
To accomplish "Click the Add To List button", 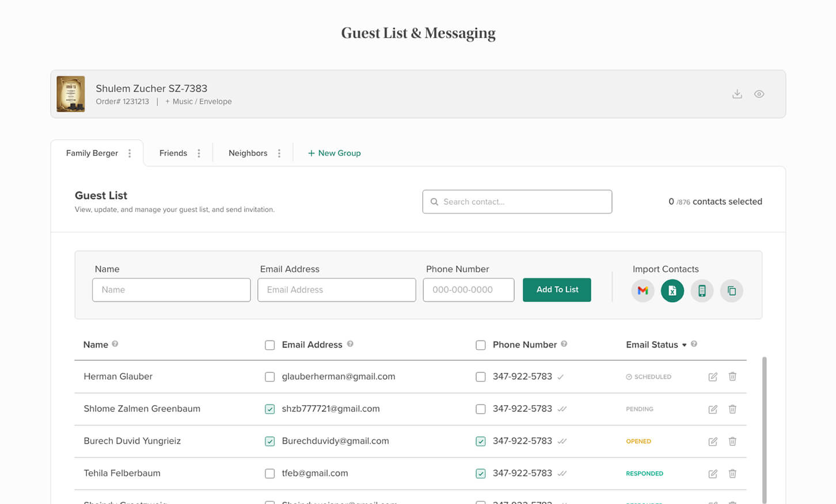I will tap(557, 290).
